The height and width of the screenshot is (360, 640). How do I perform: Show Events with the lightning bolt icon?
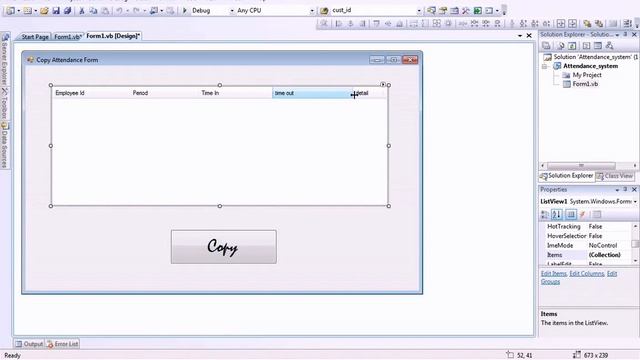[582, 215]
